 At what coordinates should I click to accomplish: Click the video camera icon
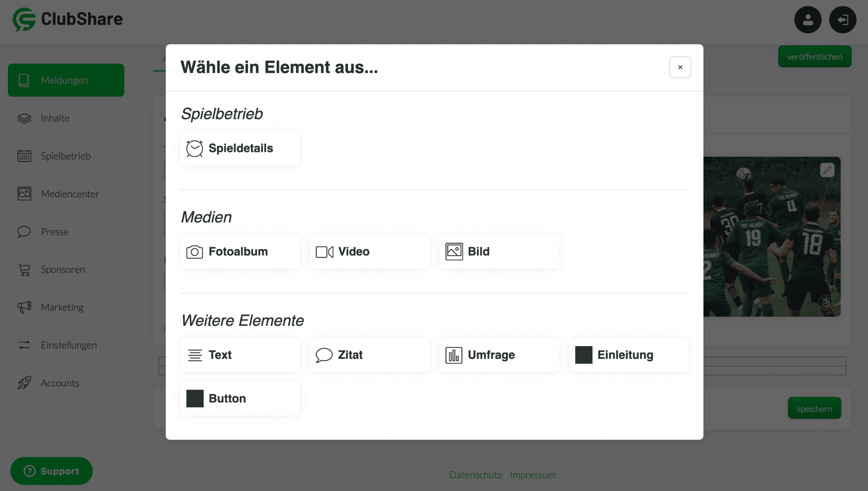(324, 252)
